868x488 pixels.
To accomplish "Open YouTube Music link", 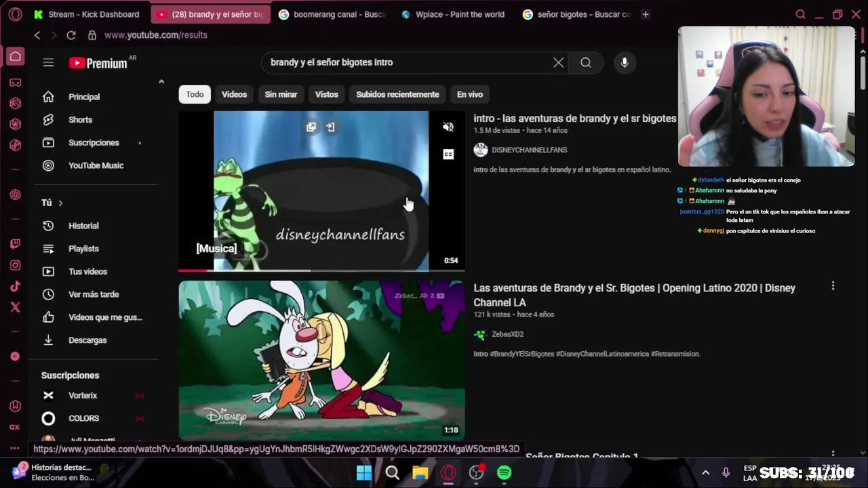I will [96, 165].
